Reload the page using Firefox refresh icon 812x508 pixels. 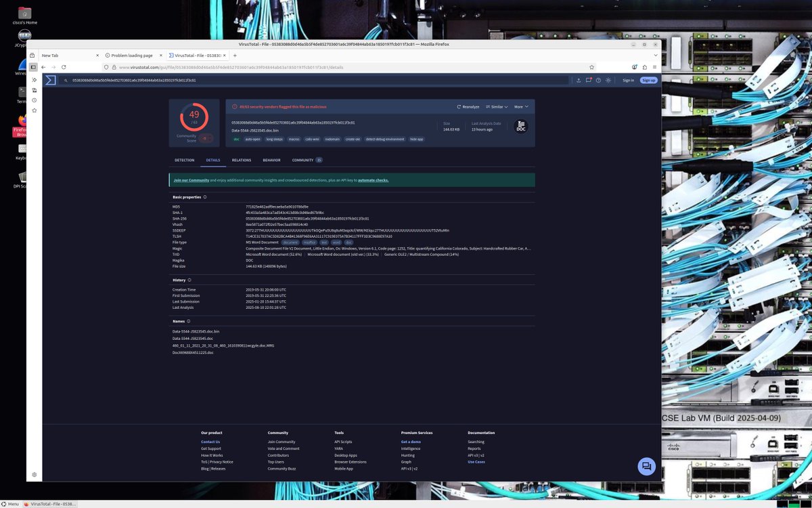[64, 67]
